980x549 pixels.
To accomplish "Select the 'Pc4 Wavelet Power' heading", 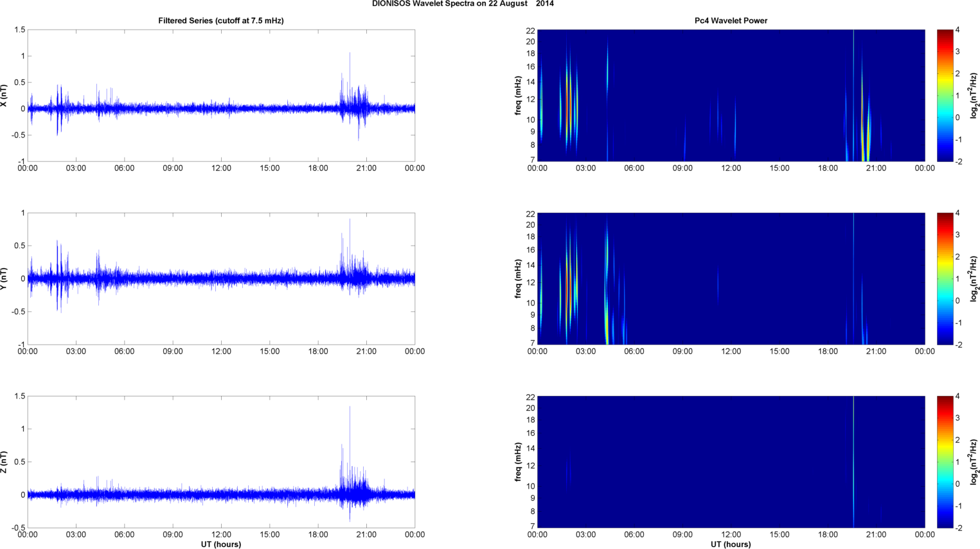I will pyautogui.click(x=731, y=21).
